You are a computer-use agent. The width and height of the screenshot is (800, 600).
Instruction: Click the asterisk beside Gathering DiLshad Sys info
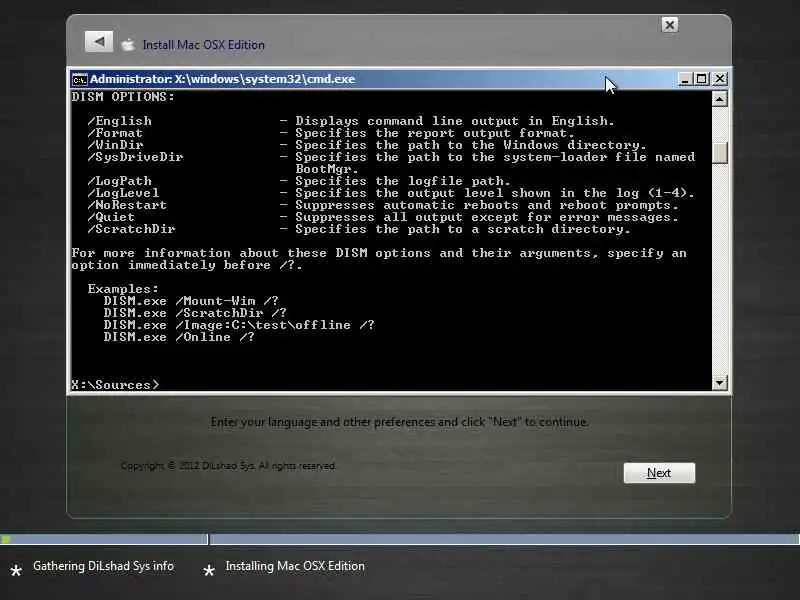[x=16, y=570]
